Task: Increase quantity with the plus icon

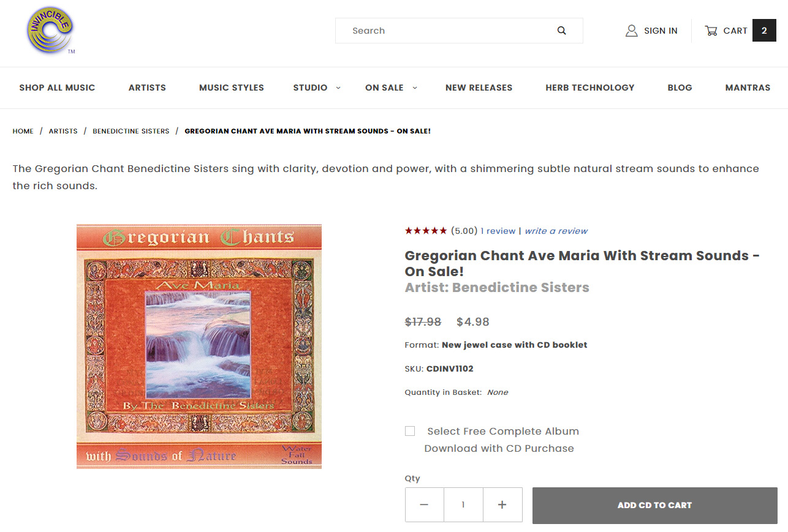Action: tap(502, 504)
